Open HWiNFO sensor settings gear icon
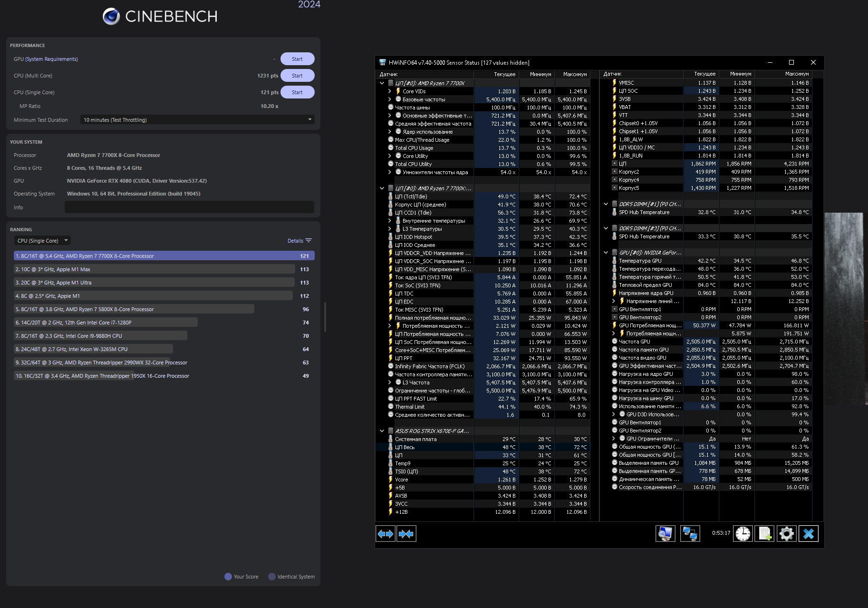 (x=787, y=534)
